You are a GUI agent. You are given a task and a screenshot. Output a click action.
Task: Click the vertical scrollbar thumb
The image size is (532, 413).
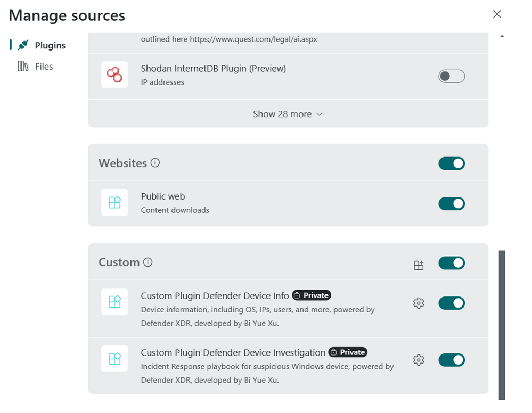coord(502,325)
